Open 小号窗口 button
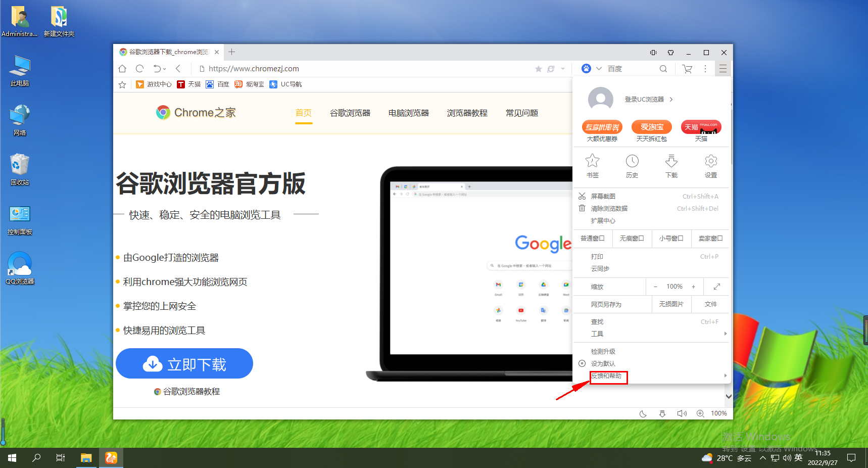868x468 pixels. tap(671, 238)
